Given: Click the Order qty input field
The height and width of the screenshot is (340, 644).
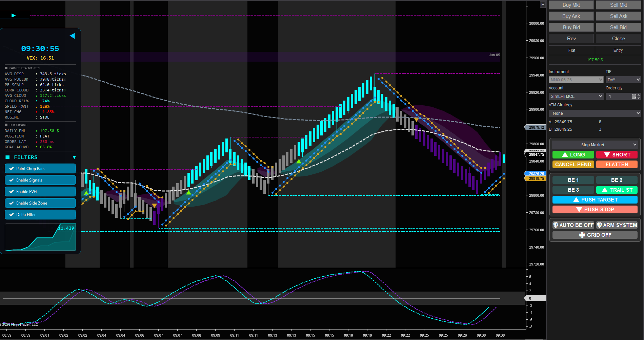Looking at the screenshot, I should pos(619,97).
